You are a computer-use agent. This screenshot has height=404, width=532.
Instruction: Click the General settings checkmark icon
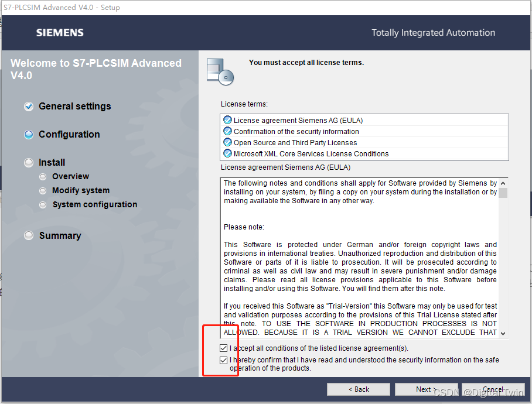point(29,107)
